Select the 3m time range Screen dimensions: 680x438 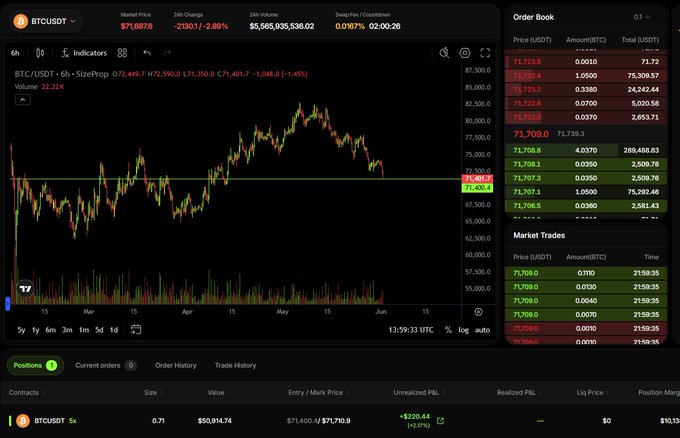(67, 330)
